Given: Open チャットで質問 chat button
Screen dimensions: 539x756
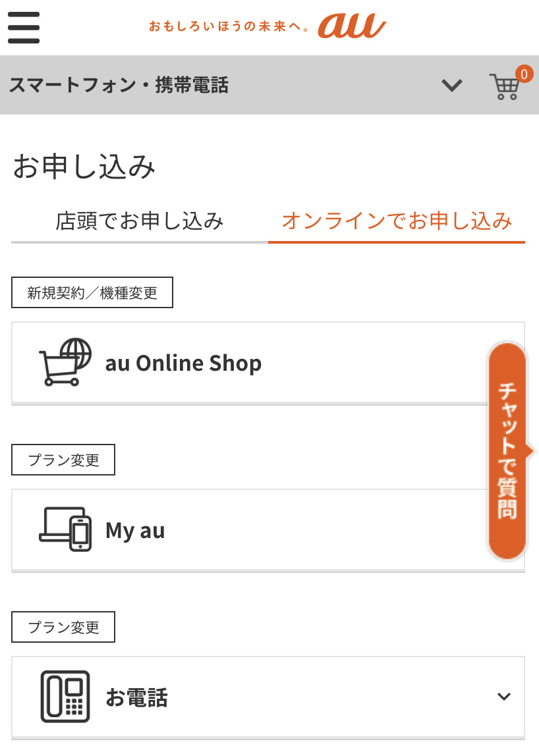Looking at the screenshot, I should [507, 450].
